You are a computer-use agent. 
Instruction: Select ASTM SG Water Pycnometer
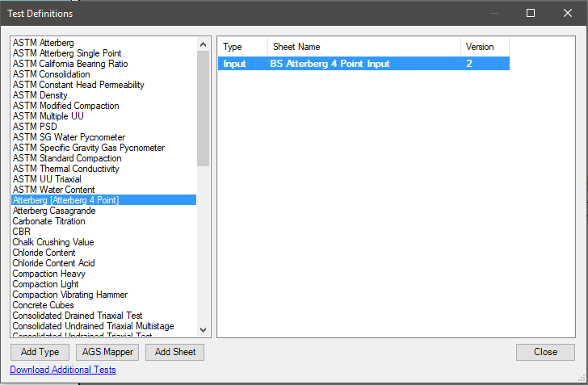click(x=103, y=137)
